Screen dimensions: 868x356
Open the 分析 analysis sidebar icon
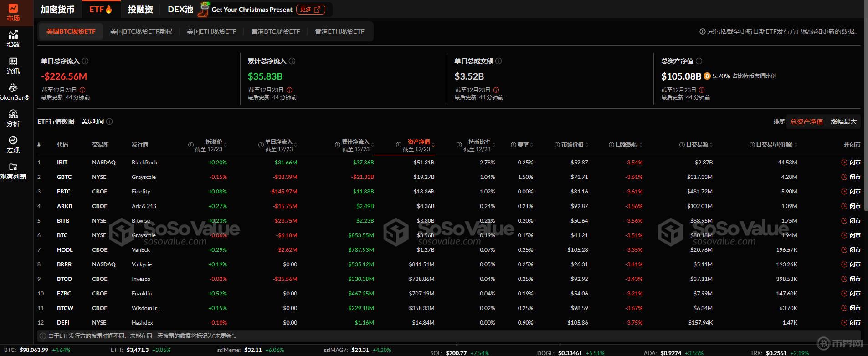(x=13, y=118)
